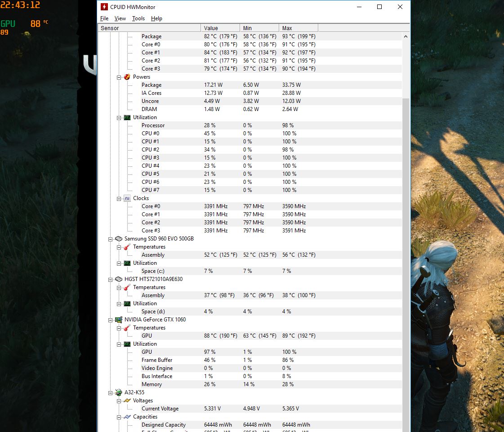Collapse the Powers node
Screen dimensions: 504x432
point(119,77)
